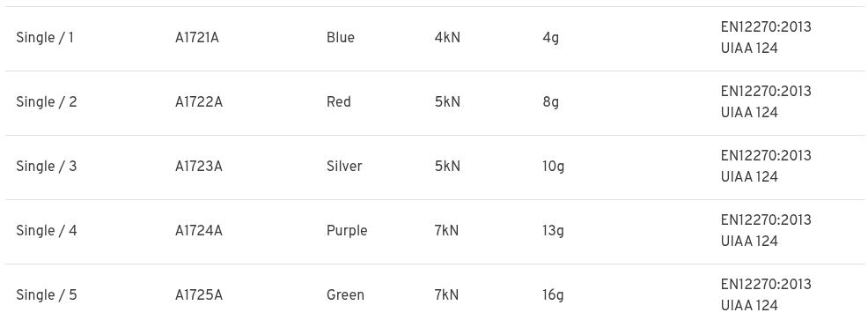This screenshot has width=868, height=320.
Task: Click product code A1724A
Action: [x=199, y=231]
